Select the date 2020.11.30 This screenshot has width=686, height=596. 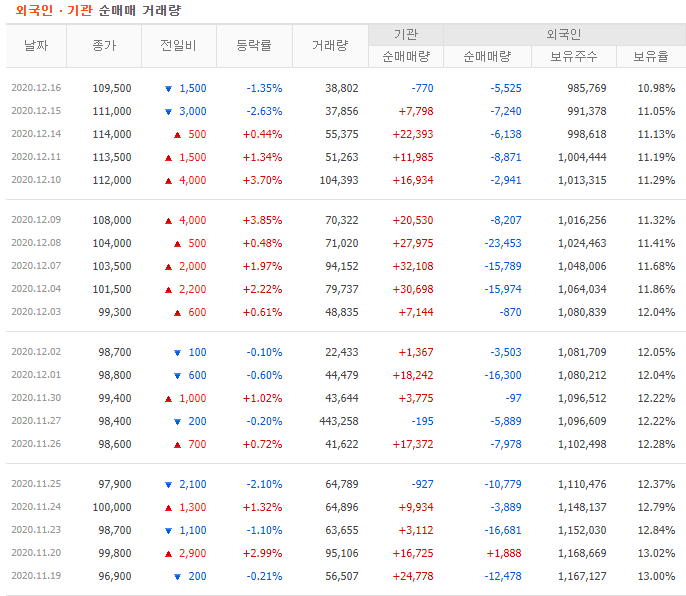[x=36, y=398]
